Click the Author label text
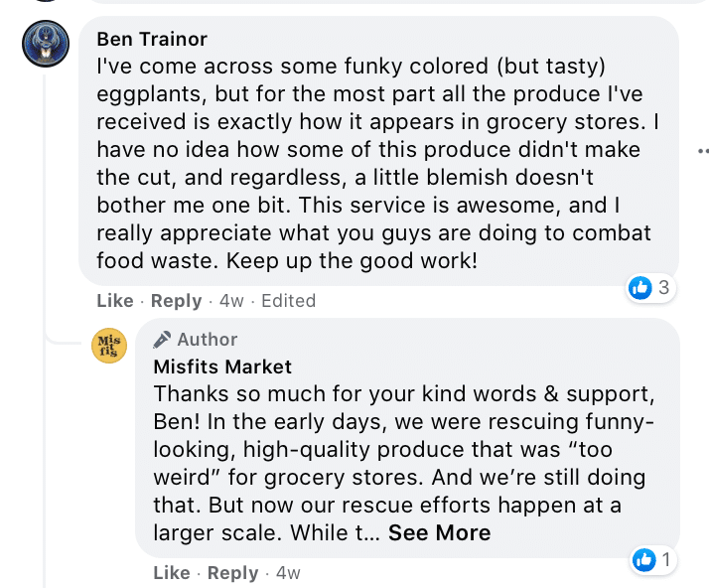The width and height of the screenshot is (709, 588). [x=208, y=340]
